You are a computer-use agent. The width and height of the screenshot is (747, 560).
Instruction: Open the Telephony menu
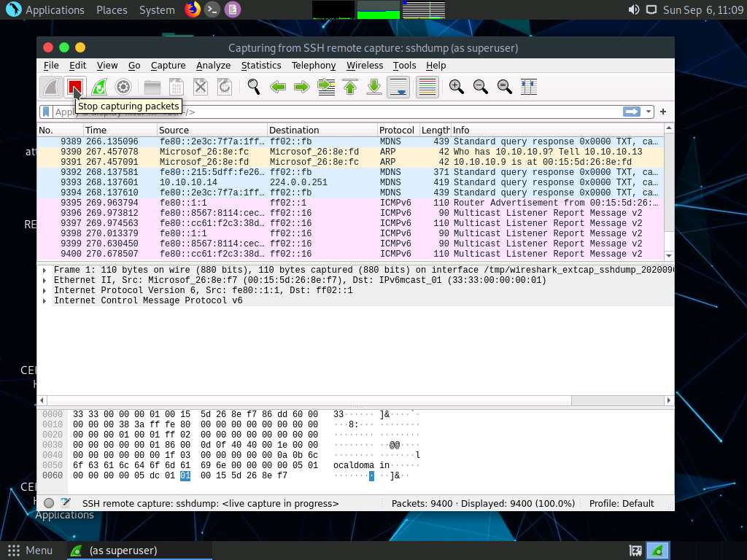point(314,65)
